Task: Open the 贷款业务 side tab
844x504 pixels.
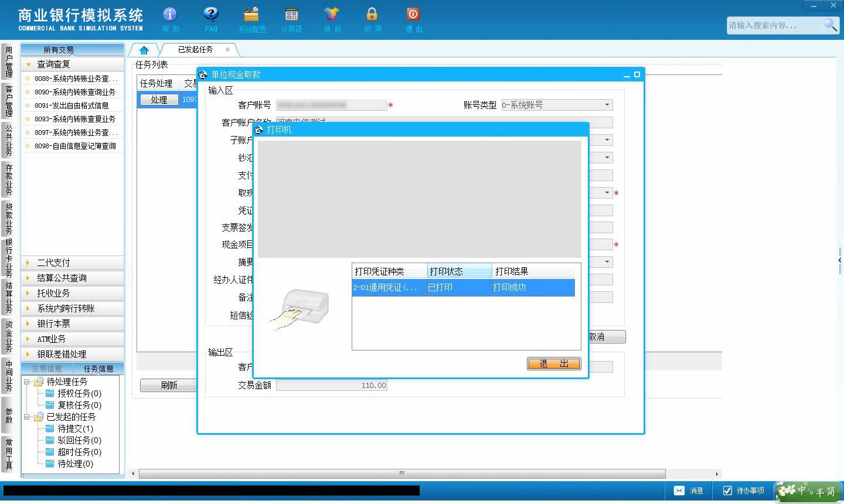Action: pos(9,219)
